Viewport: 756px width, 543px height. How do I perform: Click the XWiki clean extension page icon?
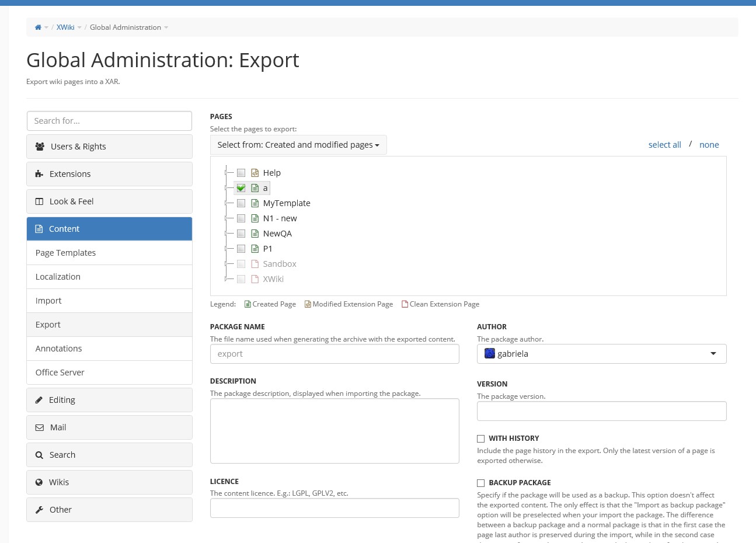pyautogui.click(x=255, y=279)
